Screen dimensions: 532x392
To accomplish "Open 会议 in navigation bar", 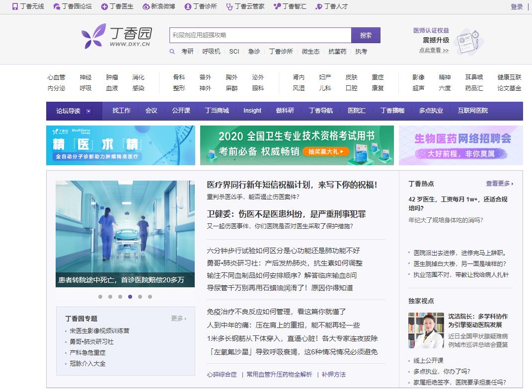I will pyautogui.click(x=152, y=111).
